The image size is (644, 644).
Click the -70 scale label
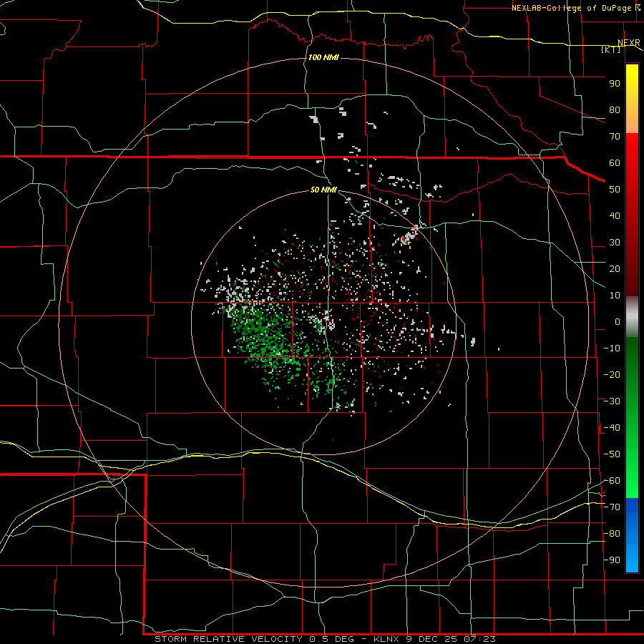[612, 507]
